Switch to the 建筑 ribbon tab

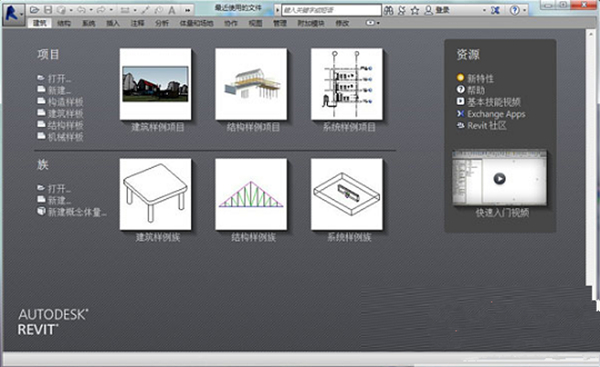click(40, 23)
